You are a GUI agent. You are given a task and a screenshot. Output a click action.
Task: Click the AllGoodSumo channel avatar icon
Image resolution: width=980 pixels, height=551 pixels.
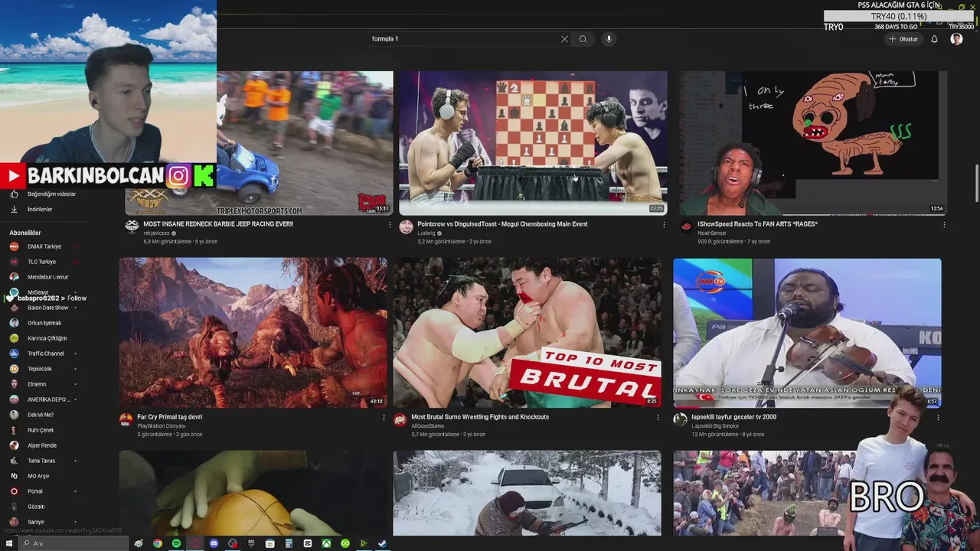(x=400, y=420)
